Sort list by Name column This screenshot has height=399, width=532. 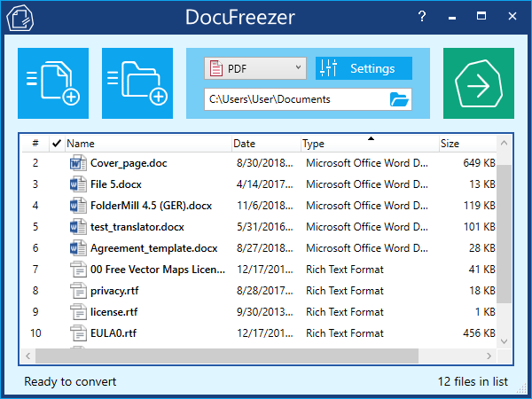tap(148, 143)
